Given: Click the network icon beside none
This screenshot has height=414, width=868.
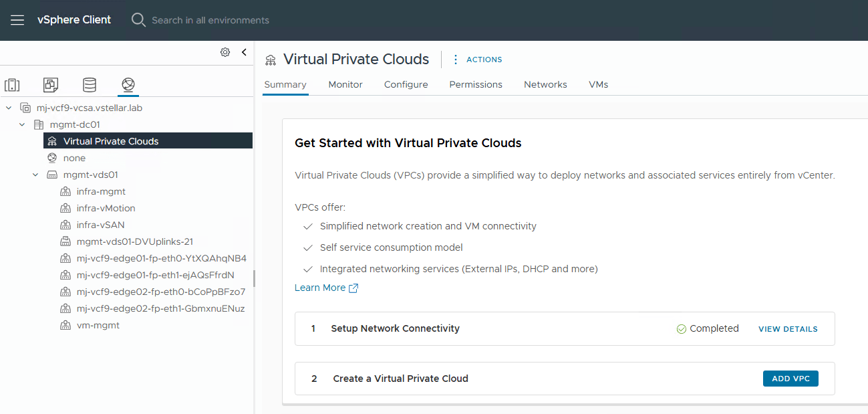Looking at the screenshot, I should [x=52, y=158].
